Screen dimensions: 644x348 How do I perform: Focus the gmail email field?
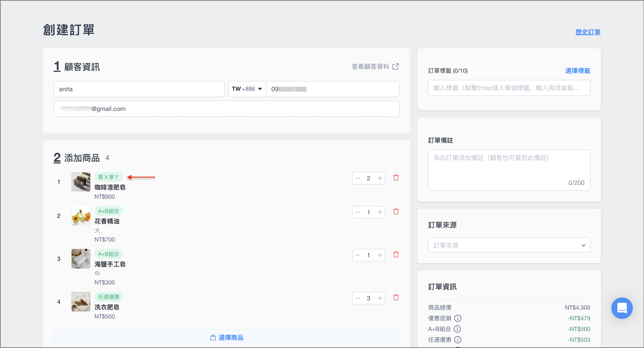pos(227,109)
